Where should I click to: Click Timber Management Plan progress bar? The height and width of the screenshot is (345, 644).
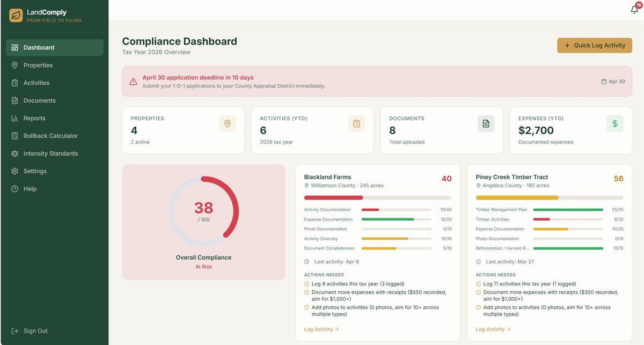click(x=568, y=210)
